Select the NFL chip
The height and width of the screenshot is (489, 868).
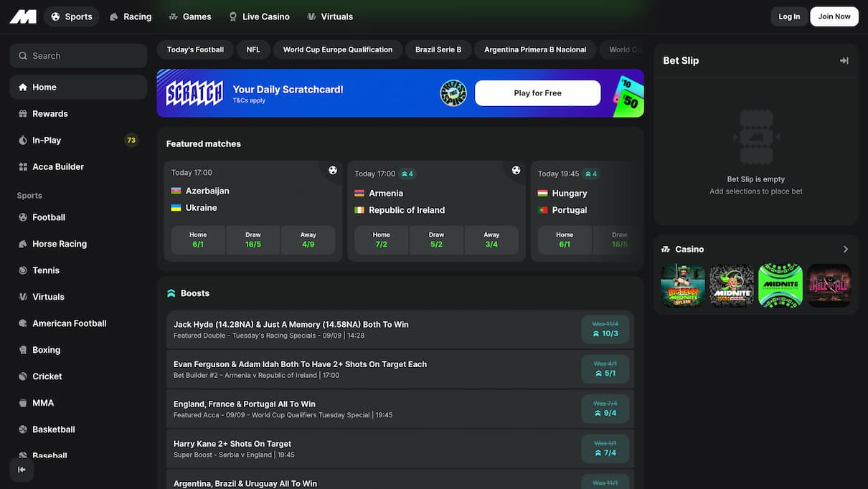click(x=253, y=49)
